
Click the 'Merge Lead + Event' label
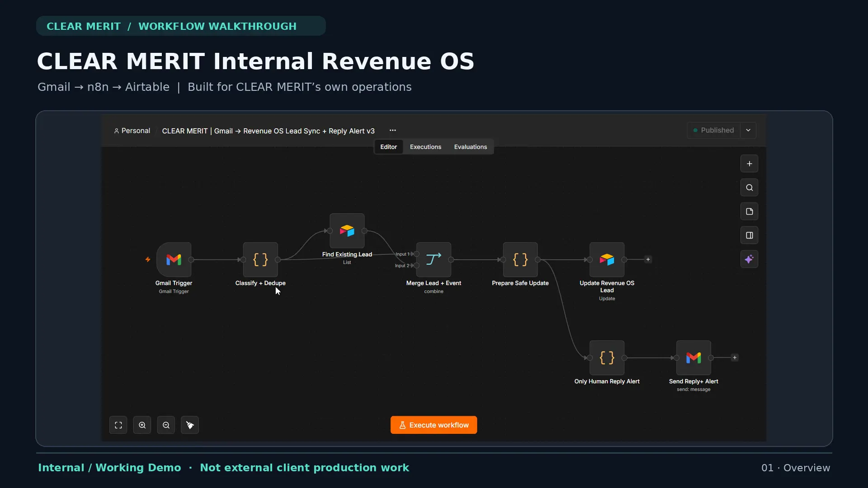[x=434, y=283]
